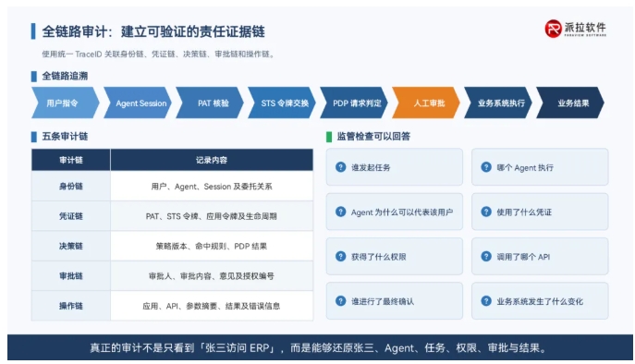The width and height of the screenshot is (635, 364).
Task: Click cell PAT、STS 令牌、应用令牌及生命周期
Action: pyautogui.click(x=212, y=216)
